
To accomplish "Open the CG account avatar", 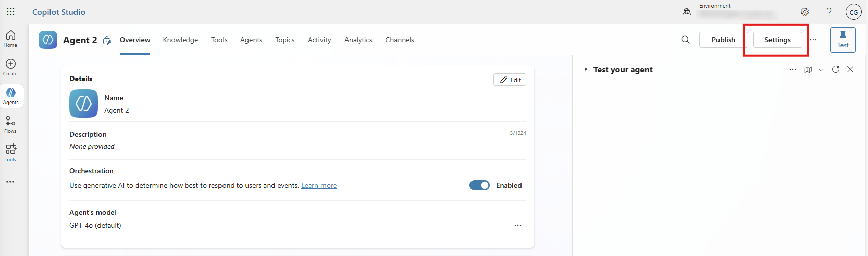I will coord(854,12).
